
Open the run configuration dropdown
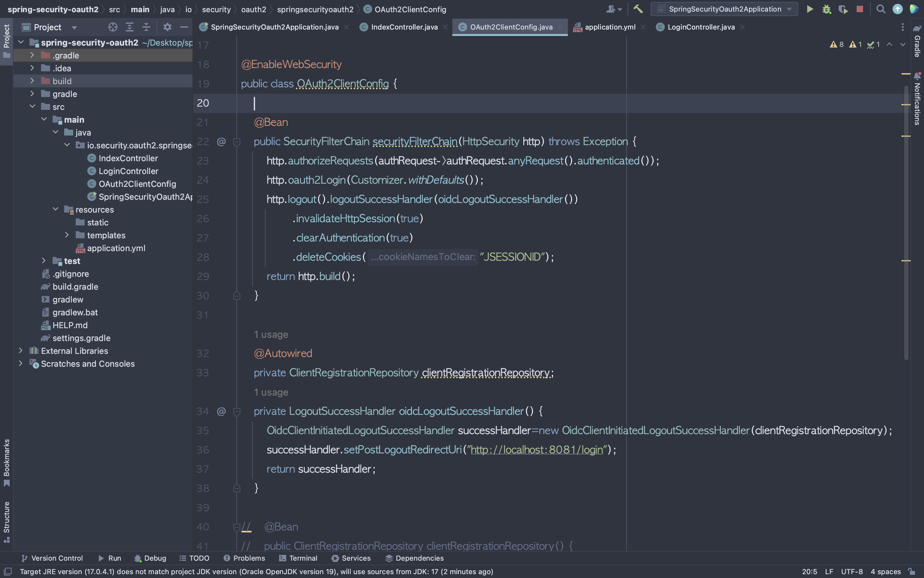coord(724,9)
